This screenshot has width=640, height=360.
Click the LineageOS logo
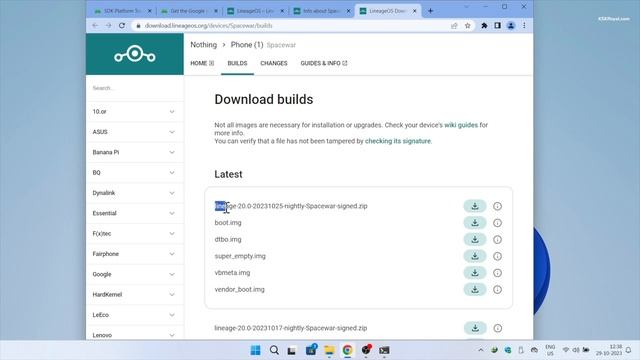[x=135, y=54]
